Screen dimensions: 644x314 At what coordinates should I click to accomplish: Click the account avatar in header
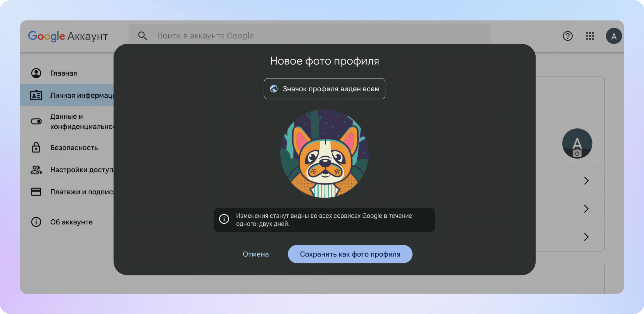pyautogui.click(x=613, y=36)
